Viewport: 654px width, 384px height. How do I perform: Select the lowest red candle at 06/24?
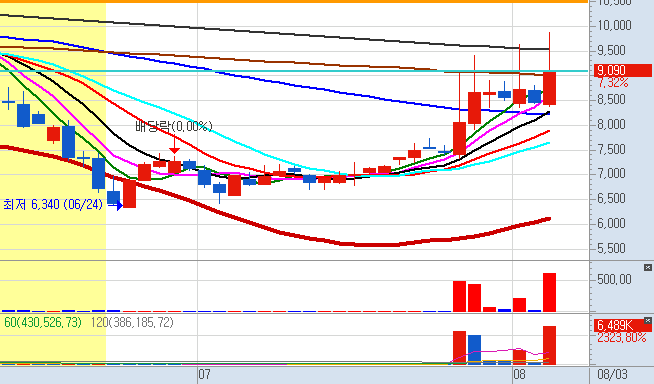coord(129,193)
